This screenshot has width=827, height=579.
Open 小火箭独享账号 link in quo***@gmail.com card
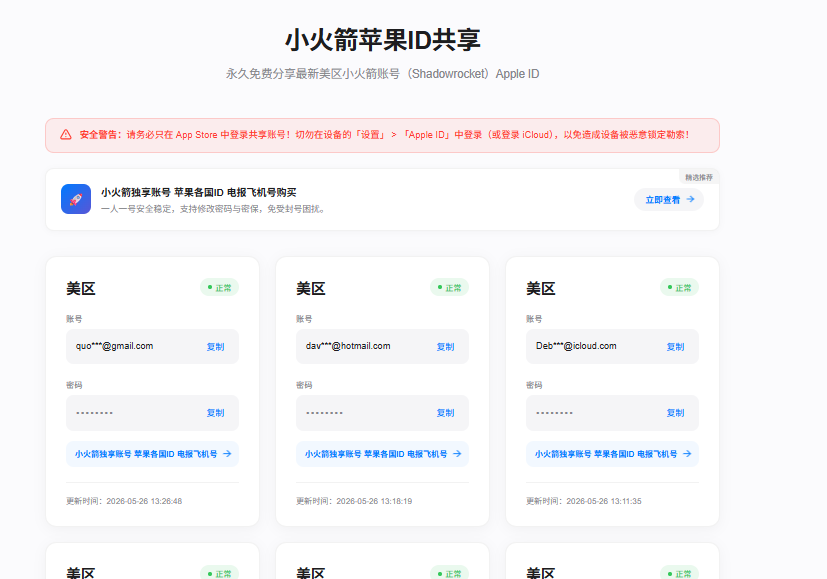(x=152, y=454)
